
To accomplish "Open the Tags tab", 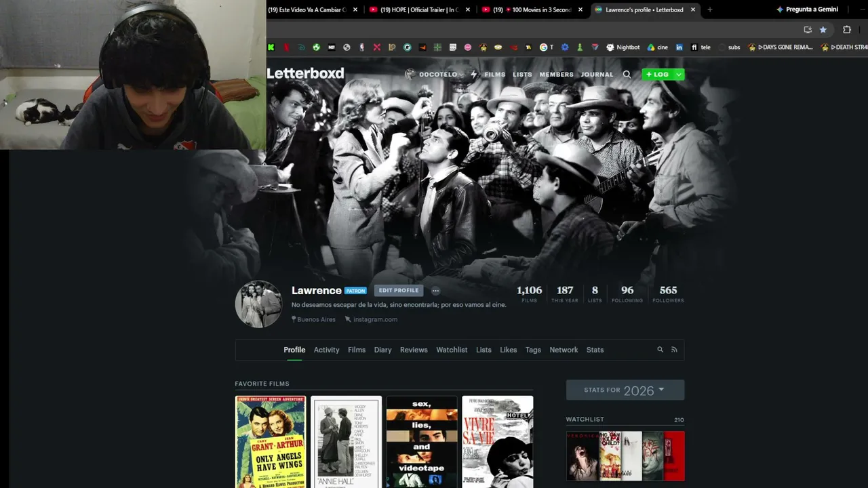I will 533,350.
